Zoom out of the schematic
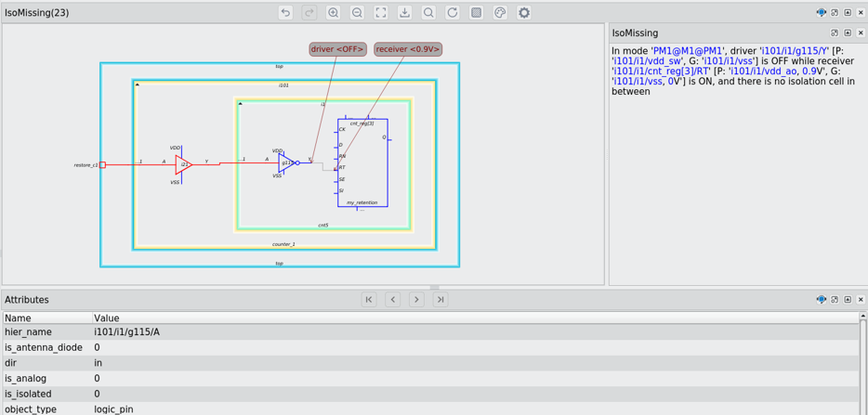Image resolution: width=868 pixels, height=415 pixels. click(358, 13)
